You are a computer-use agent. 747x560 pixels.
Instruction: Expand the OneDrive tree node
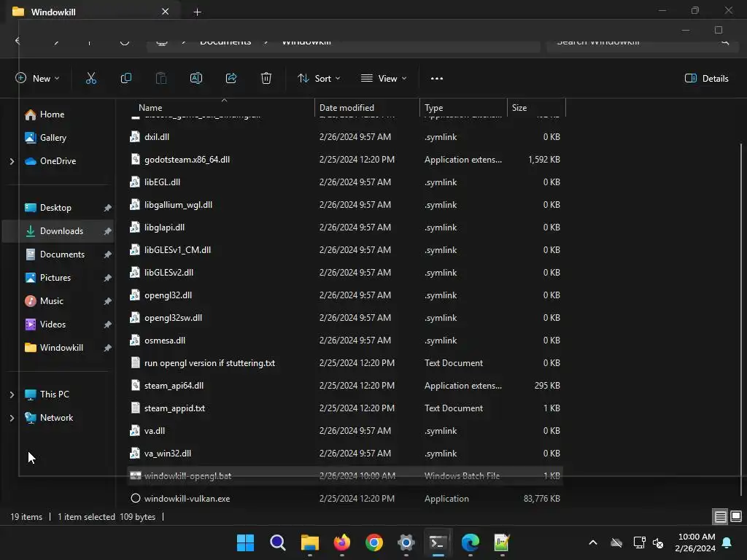point(12,161)
